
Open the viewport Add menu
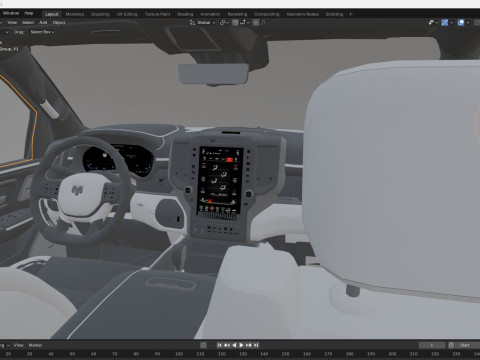(43, 22)
